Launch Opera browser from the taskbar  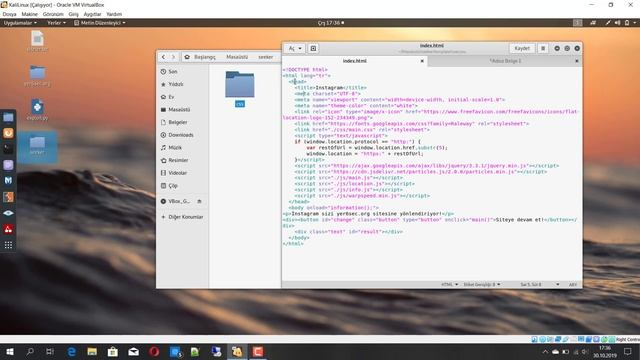point(154,351)
